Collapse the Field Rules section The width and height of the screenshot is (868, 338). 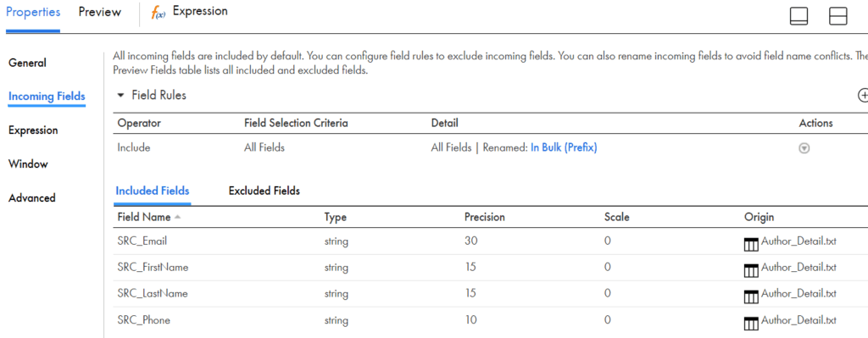click(121, 95)
